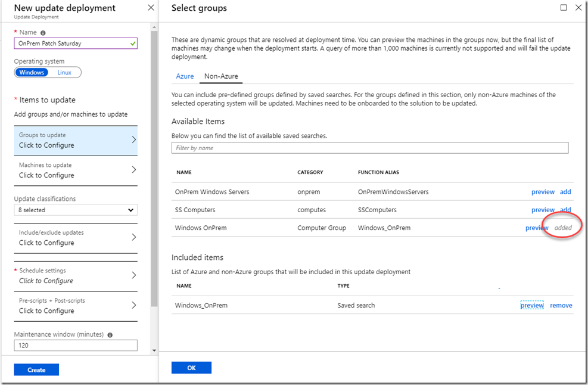Screen dimensions: 588x385
Task: Click the NAME column header in Available Items
Action: click(183, 172)
